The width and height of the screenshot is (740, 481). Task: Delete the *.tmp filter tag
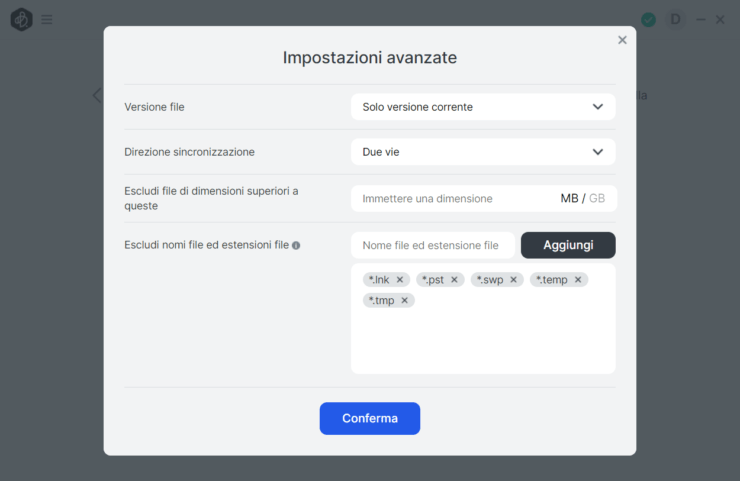coord(405,300)
